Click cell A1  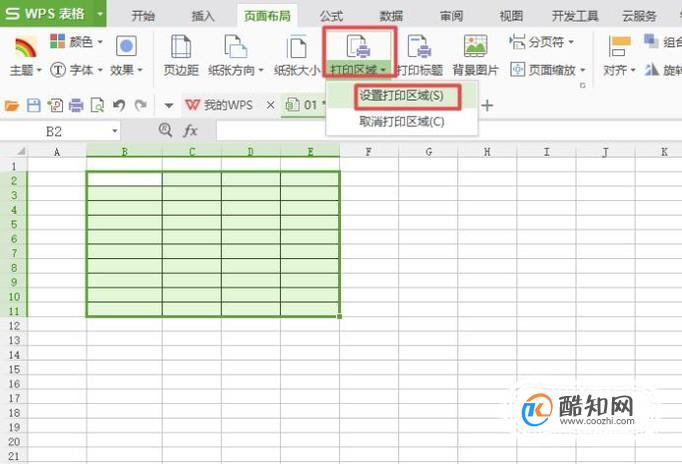coord(57,165)
